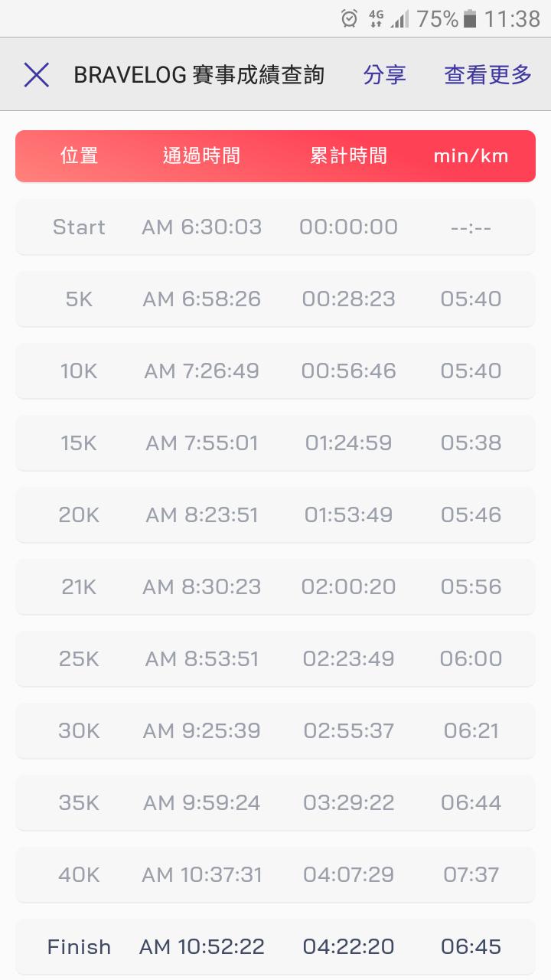Image resolution: width=551 pixels, height=980 pixels.
Task: Select the 5K split row
Action: pos(275,299)
